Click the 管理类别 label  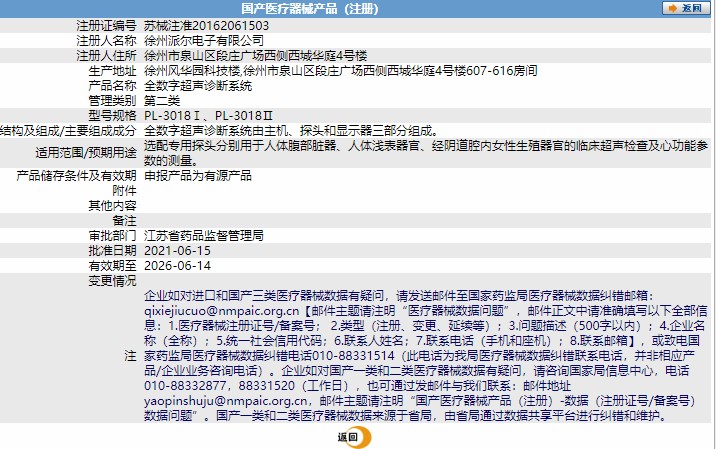click(112, 101)
